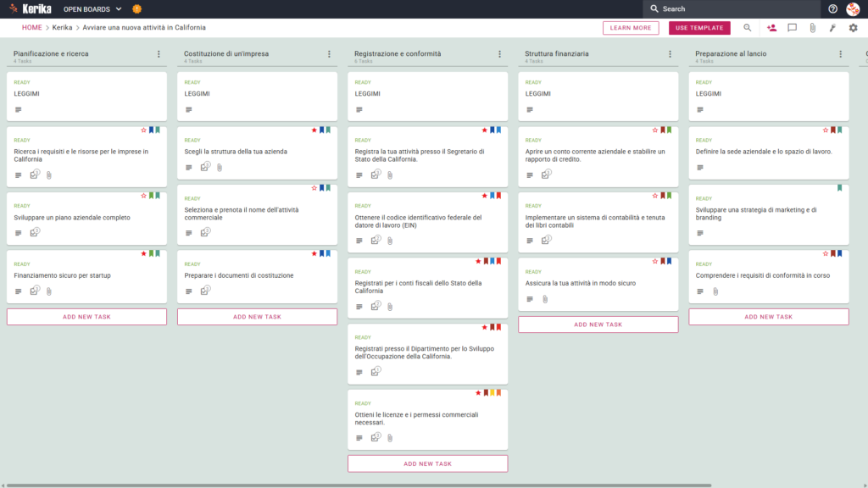Open Costituzione di un'impresa column menu
The height and width of the screenshot is (488, 868).
(x=330, y=54)
